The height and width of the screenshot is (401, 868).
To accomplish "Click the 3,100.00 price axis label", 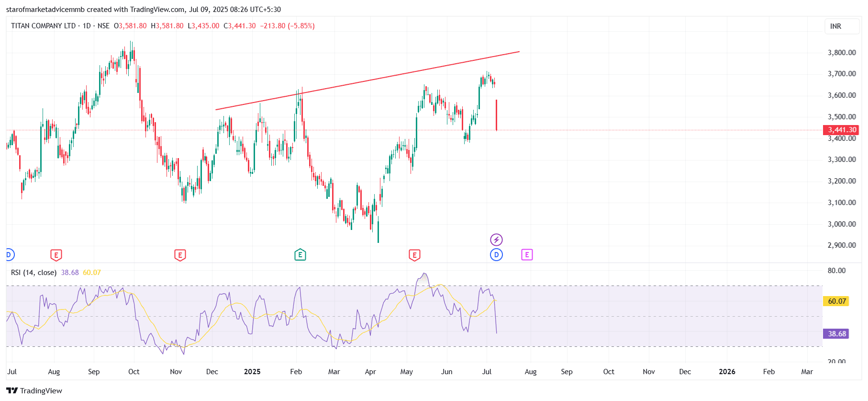I will 842,203.
